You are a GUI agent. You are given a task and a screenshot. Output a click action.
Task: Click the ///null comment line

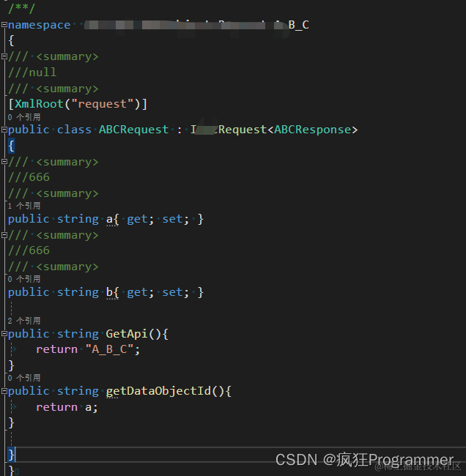click(x=32, y=72)
